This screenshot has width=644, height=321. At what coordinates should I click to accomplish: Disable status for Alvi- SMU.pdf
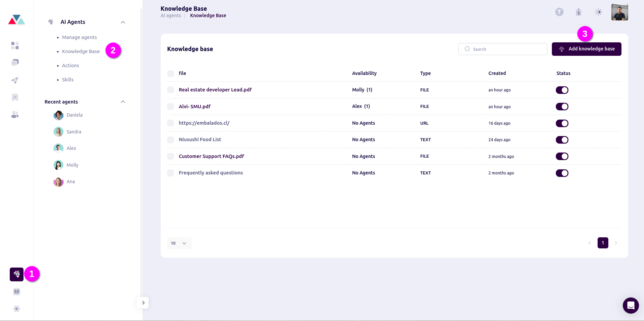[562, 107]
